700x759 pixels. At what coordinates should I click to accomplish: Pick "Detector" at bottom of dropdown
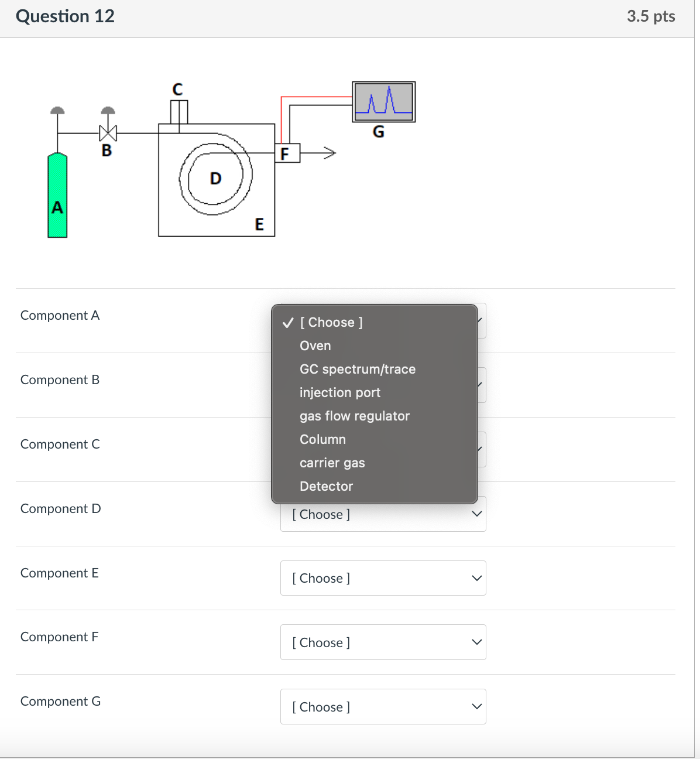coord(326,486)
